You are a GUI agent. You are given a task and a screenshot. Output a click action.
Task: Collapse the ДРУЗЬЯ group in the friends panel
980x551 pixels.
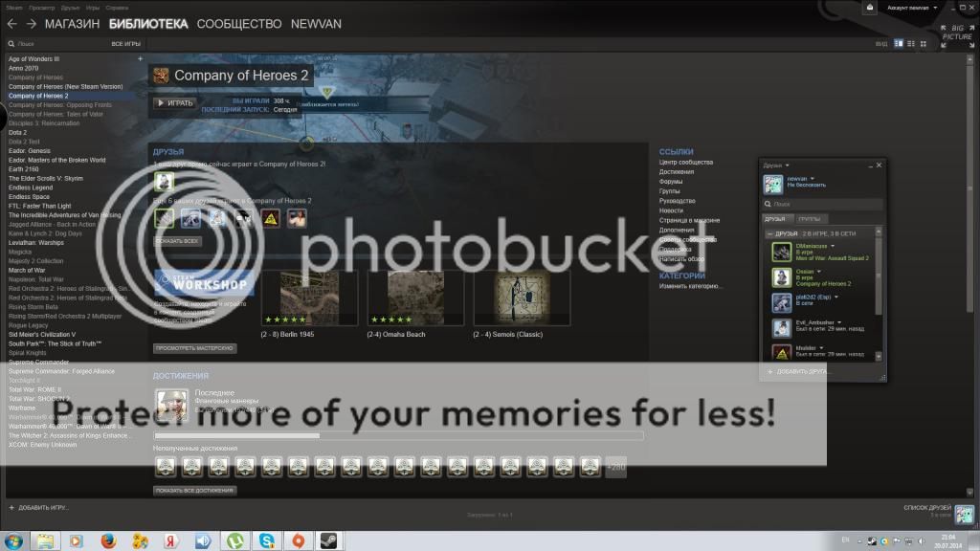(769, 233)
